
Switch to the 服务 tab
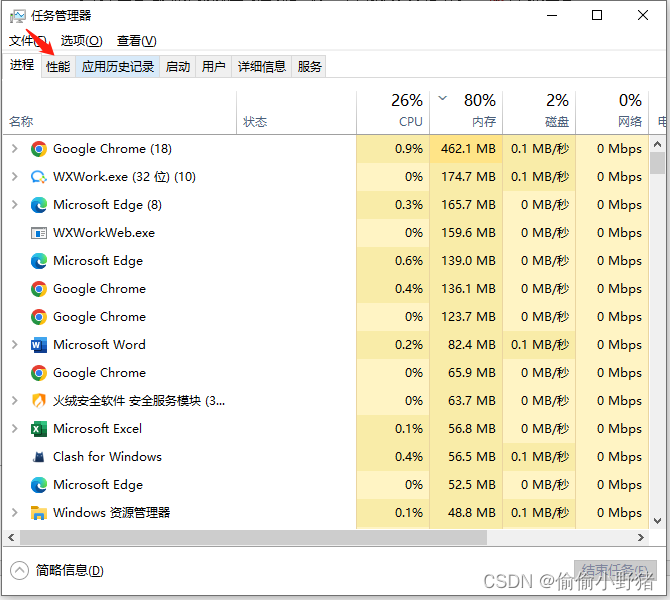(x=309, y=67)
